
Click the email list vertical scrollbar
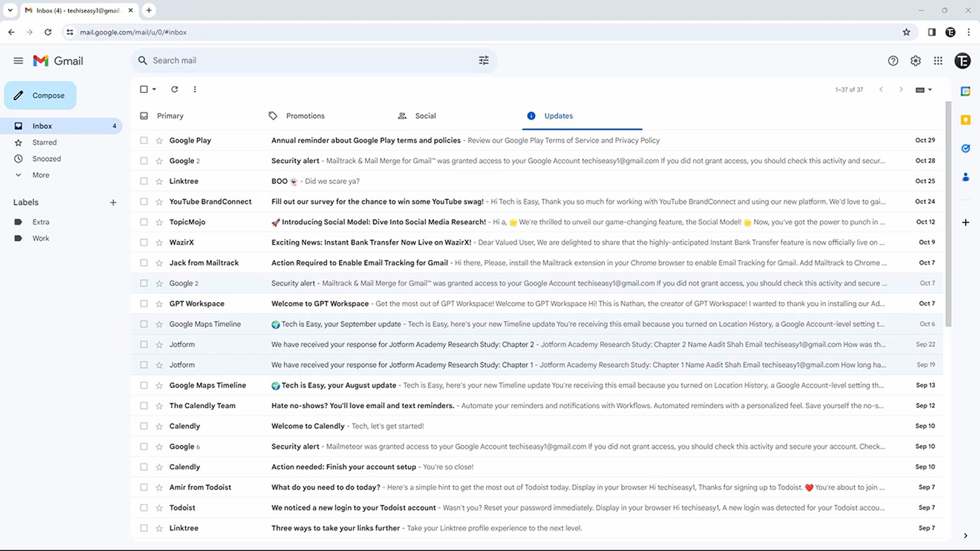pos(948,214)
